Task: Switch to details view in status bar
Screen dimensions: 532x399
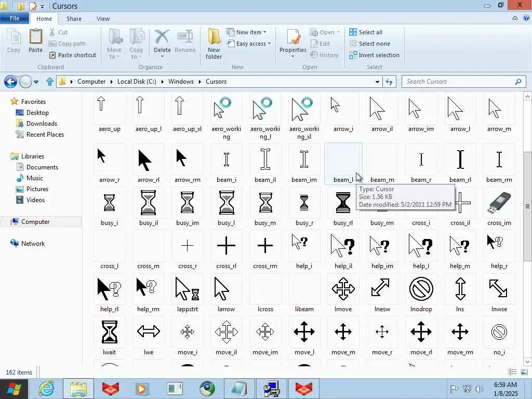Action: pos(512,372)
